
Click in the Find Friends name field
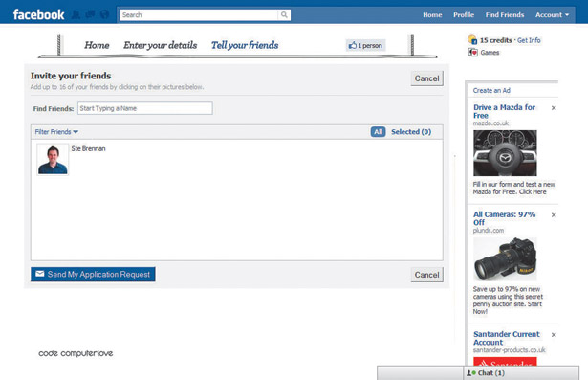coord(145,108)
